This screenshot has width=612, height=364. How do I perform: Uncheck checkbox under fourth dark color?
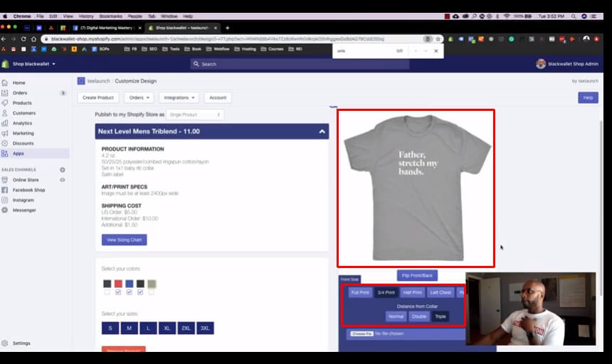pyautogui.click(x=140, y=292)
